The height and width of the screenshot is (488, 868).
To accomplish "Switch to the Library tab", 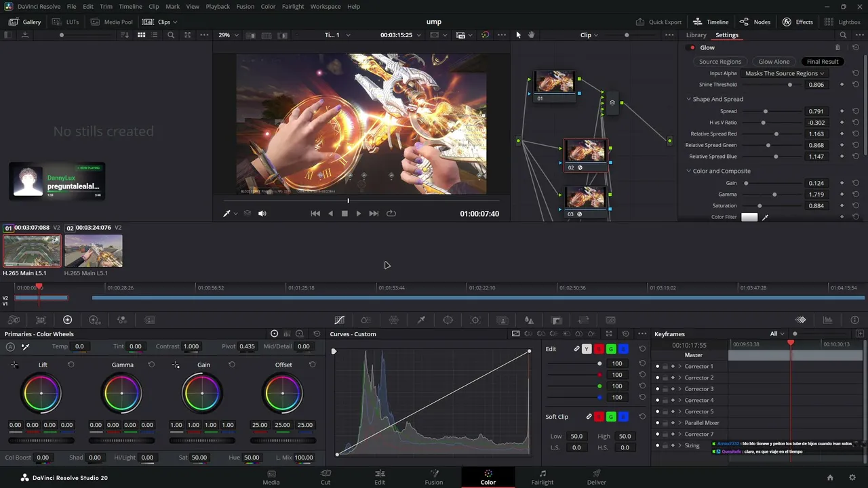I will pos(696,35).
